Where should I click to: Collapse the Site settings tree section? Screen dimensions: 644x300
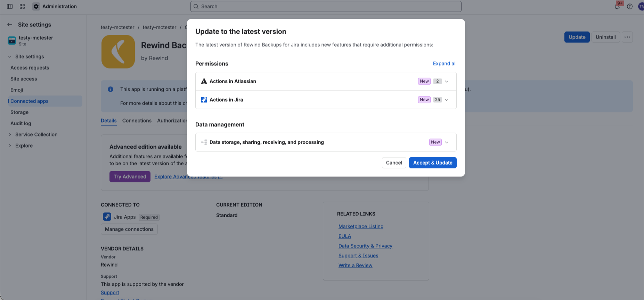click(x=10, y=56)
